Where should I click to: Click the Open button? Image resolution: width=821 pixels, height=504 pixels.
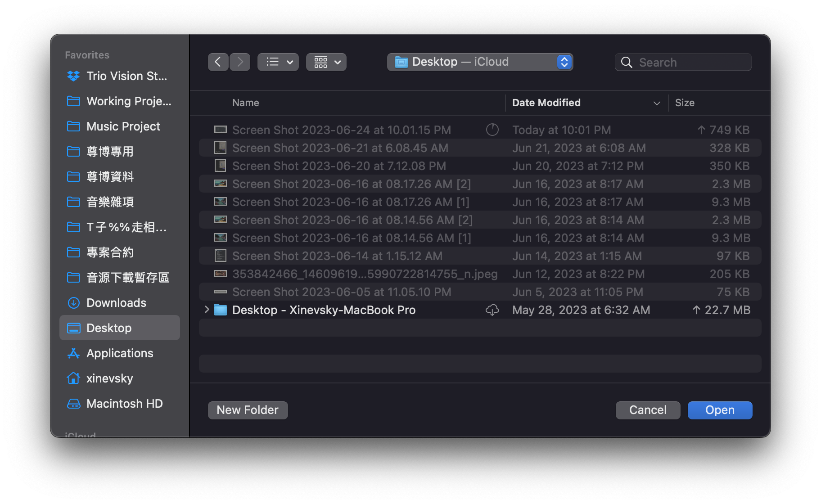[720, 410]
